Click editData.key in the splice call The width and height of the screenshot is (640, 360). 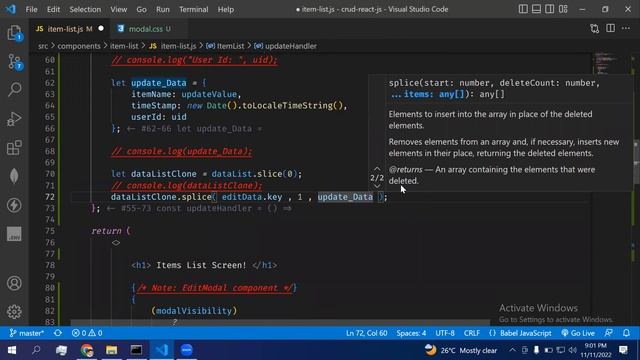(x=252, y=197)
